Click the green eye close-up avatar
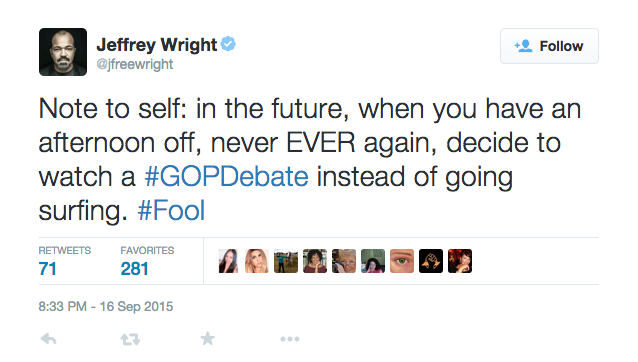Image resolution: width=638 pixels, height=362 pixels. [402, 261]
